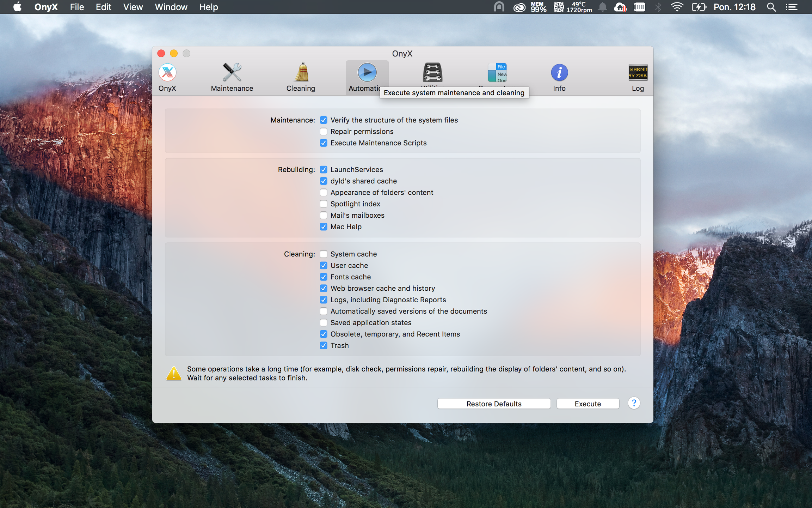Click the cloud sync menu bar icon

620,7
